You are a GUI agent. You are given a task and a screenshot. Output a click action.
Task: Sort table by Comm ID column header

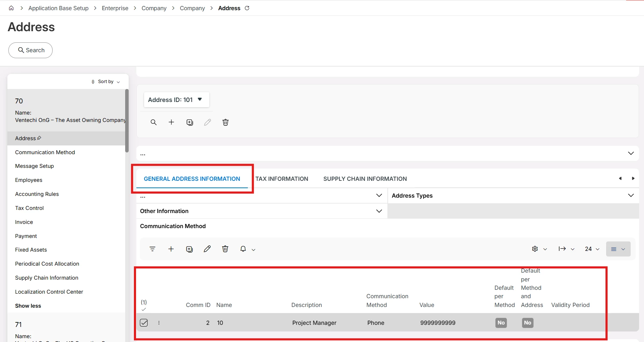(x=198, y=305)
